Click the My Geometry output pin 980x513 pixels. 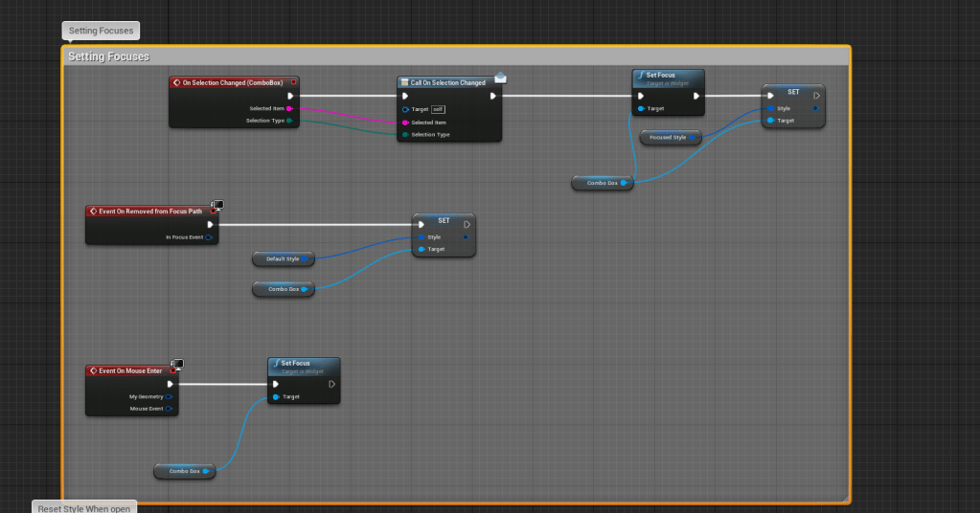tap(169, 396)
